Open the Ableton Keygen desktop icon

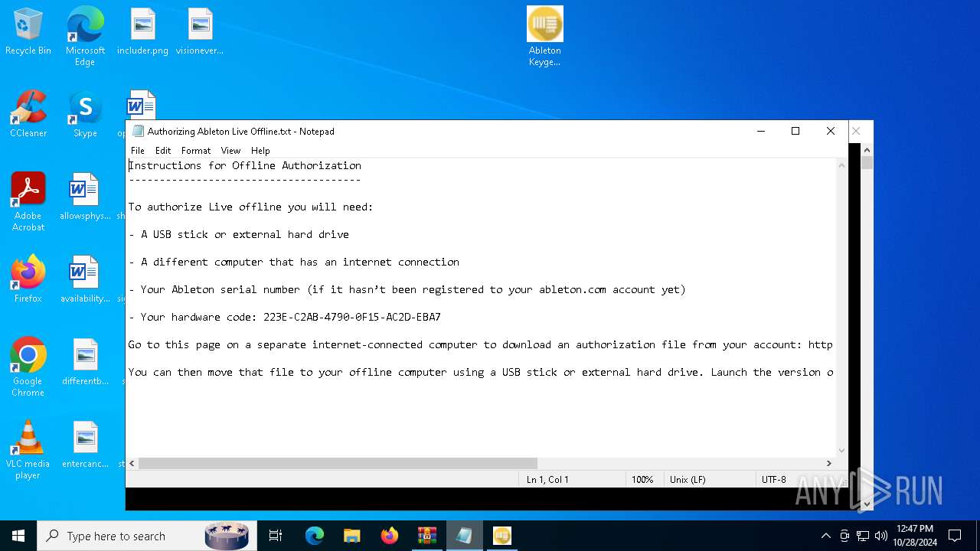click(544, 37)
